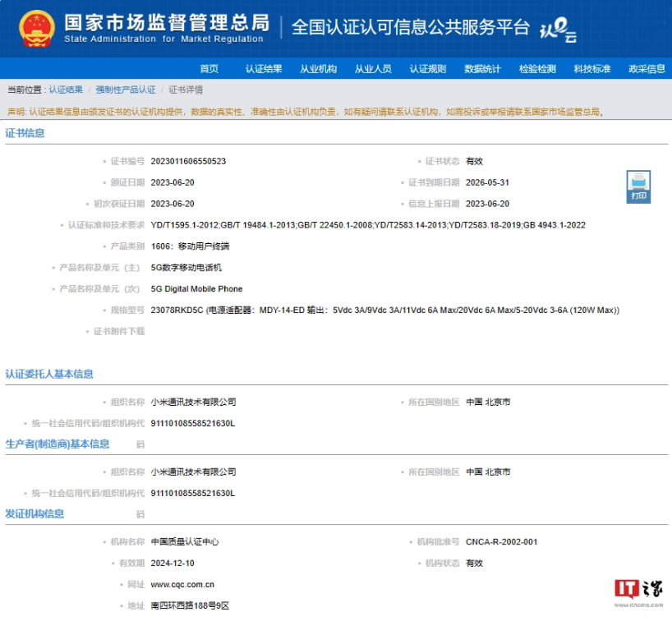Click the 有效期 value 2024-12-10

pyautogui.click(x=173, y=563)
